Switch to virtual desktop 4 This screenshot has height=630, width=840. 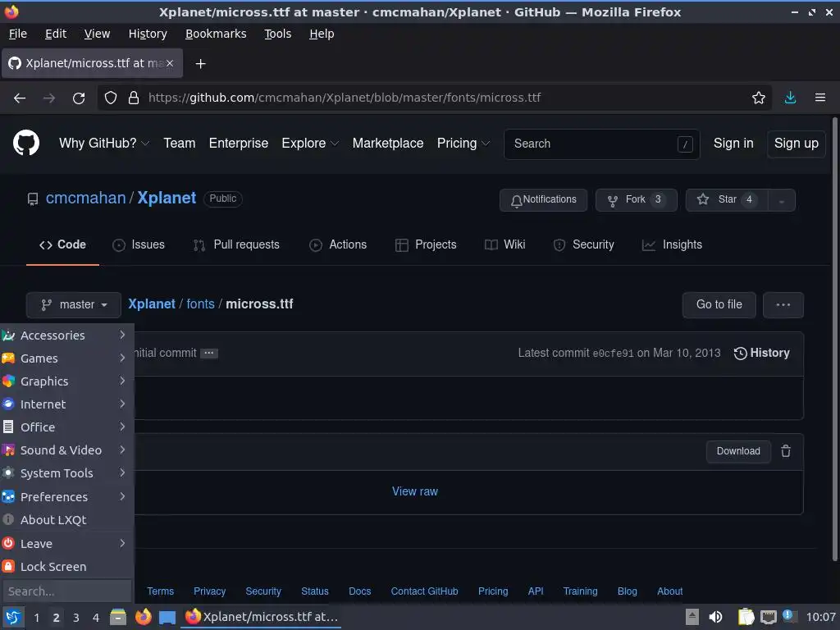point(96,618)
